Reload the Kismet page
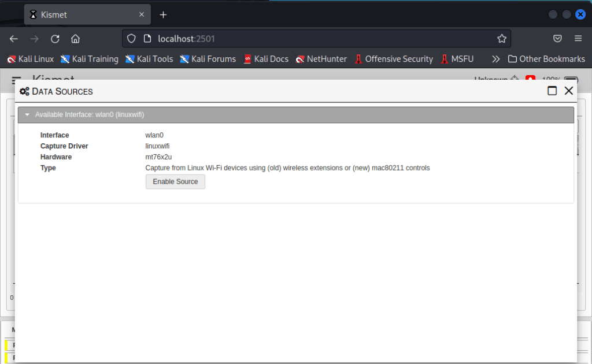The height and width of the screenshot is (364, 592). pyautogui.click(x=55, y=39)
